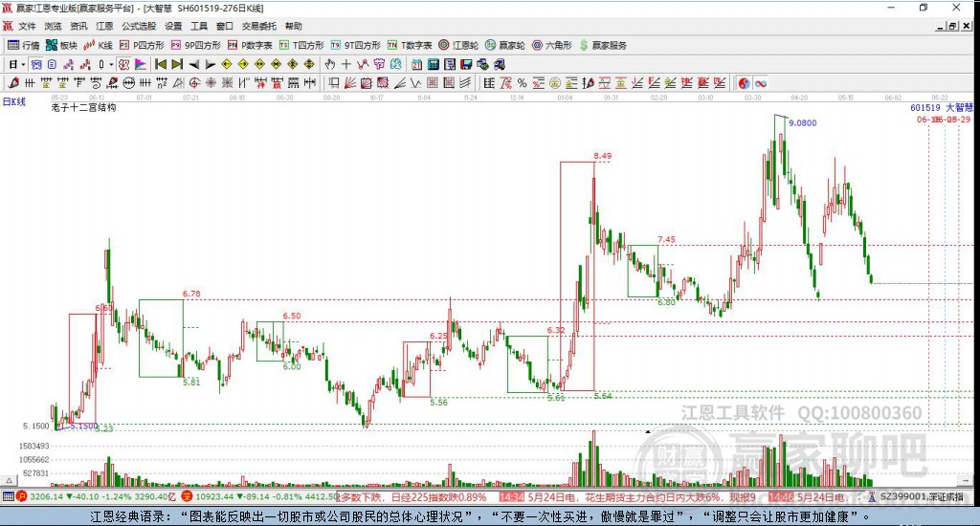Image resolution: width=980 pixels, height=526 pixels.
Task: Open the 设置 menu
Action: coord(173,26)
